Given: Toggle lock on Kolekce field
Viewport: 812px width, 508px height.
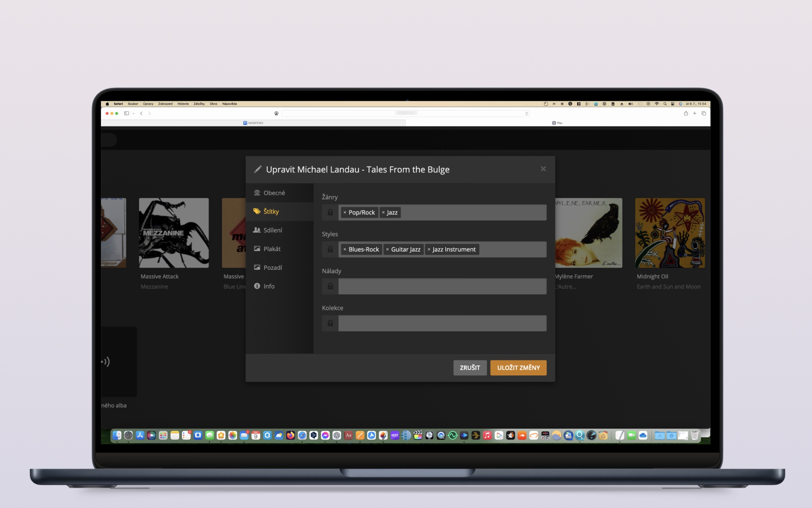Looking at the screenshot, I should tap(330, 323).
